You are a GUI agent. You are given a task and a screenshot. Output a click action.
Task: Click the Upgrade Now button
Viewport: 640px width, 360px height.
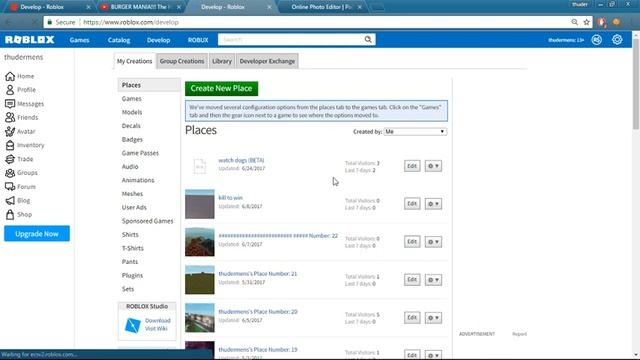(x=37, y=234)
